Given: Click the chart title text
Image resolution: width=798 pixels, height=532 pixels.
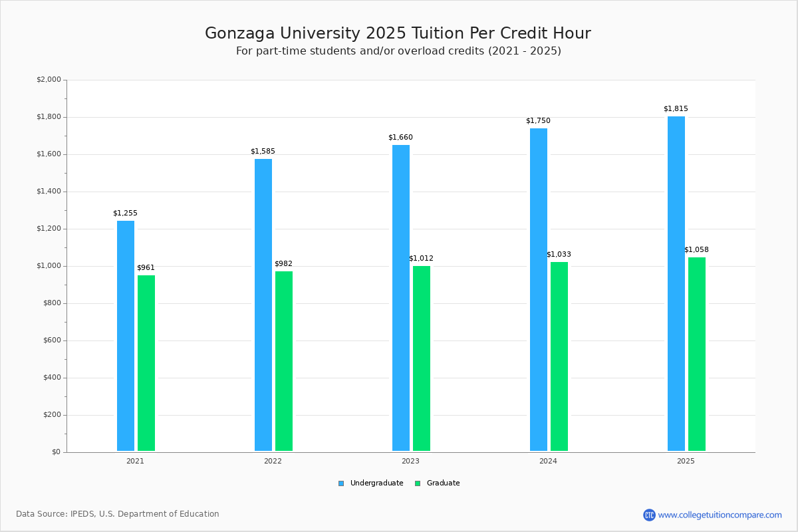Looking at the screenshot, I should tap(398, 34).
